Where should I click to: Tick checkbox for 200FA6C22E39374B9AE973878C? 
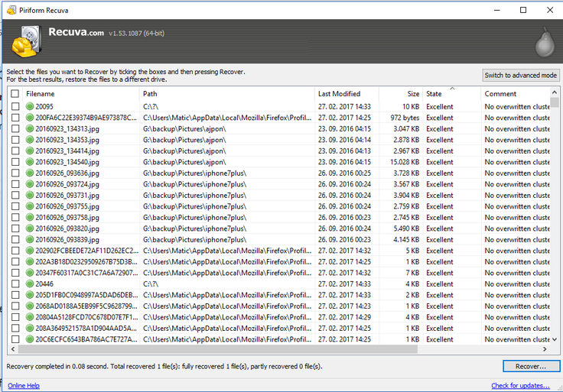(x=15, y=118)
